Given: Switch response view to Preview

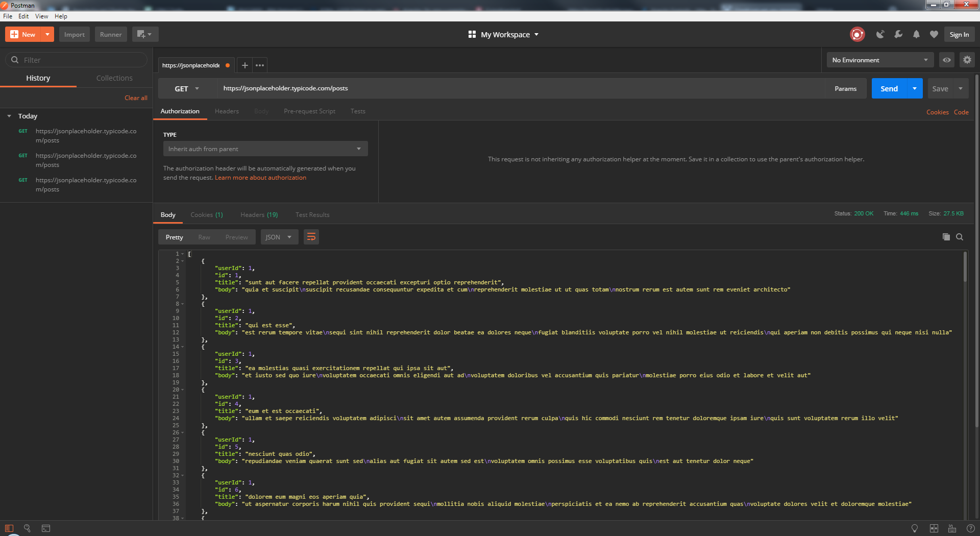Looking at the screenshot, I should point(237,237).
